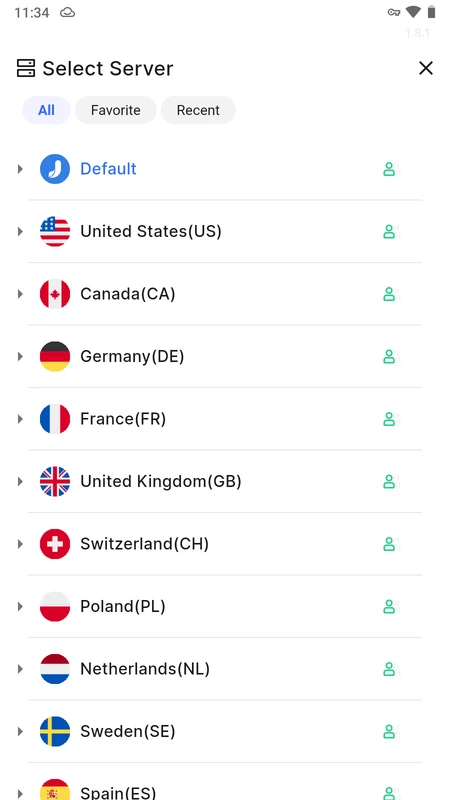450x800 pixels.
Task: Tap the Canada flag icon
Action: coord(55,294)
